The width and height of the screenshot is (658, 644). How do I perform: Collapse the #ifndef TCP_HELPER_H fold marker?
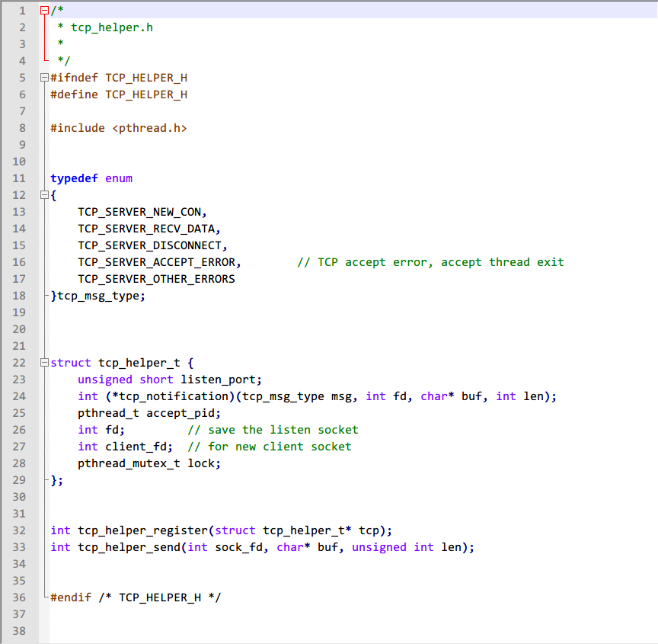pyautogui.click(x=44, y=78)
